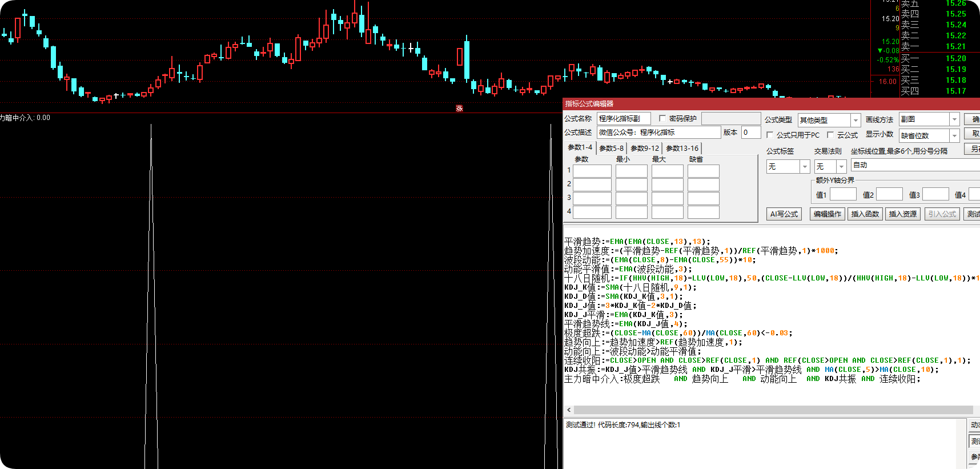Click the code line starting with 极度超跌
980x469 pixels.
pyautogui.click(x=678, y=333)
